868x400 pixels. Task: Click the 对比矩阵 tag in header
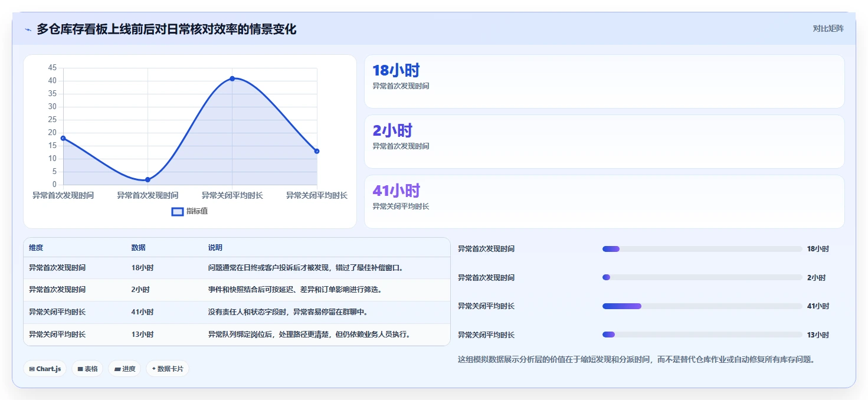828,28
